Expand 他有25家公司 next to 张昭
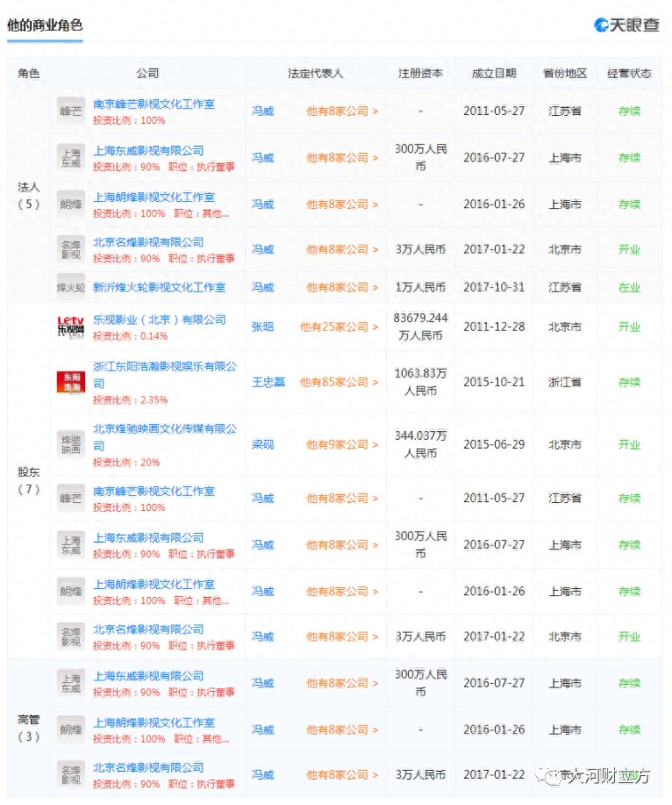The width and height of the screenshot is (672, 805). pyautogui.click(x=339, y=327)
